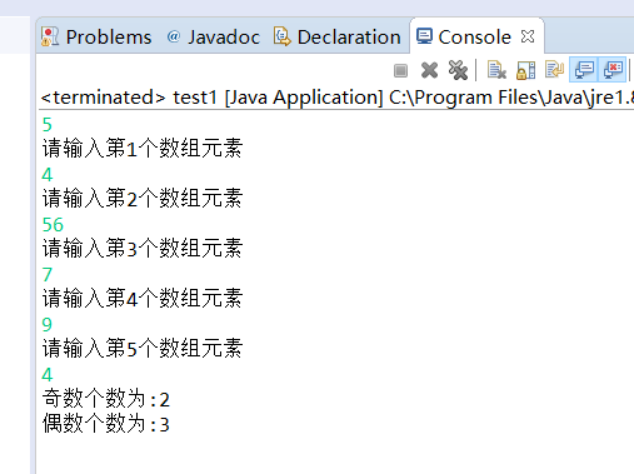Click the output line 偶数个数为:3
Image resolution: width=634 pixels, height=474 pixels.
106,424
